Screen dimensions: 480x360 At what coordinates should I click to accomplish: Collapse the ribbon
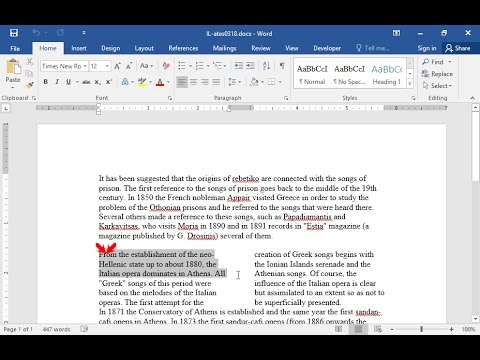(472, 98)
